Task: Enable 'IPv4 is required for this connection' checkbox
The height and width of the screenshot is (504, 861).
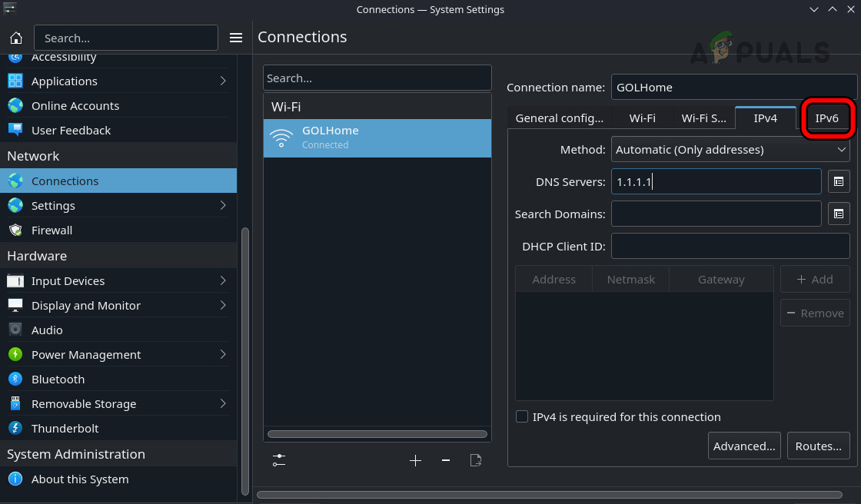Action: click(522, 416)
